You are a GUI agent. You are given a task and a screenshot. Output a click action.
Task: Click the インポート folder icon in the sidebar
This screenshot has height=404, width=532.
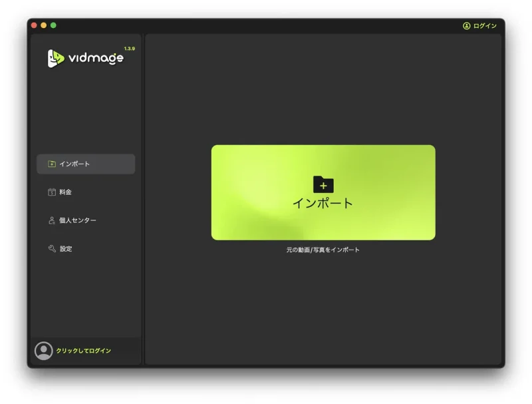pyautogui.click(x=51, y=164)
